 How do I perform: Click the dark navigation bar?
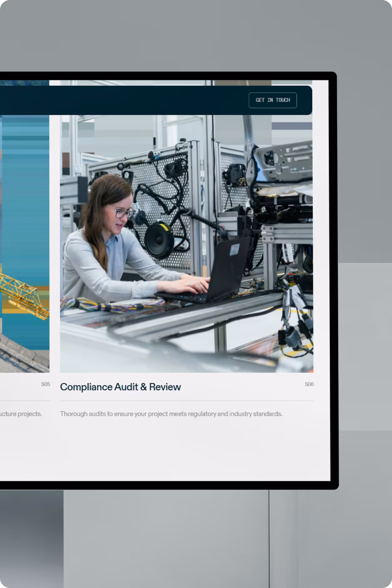[156, 100]
